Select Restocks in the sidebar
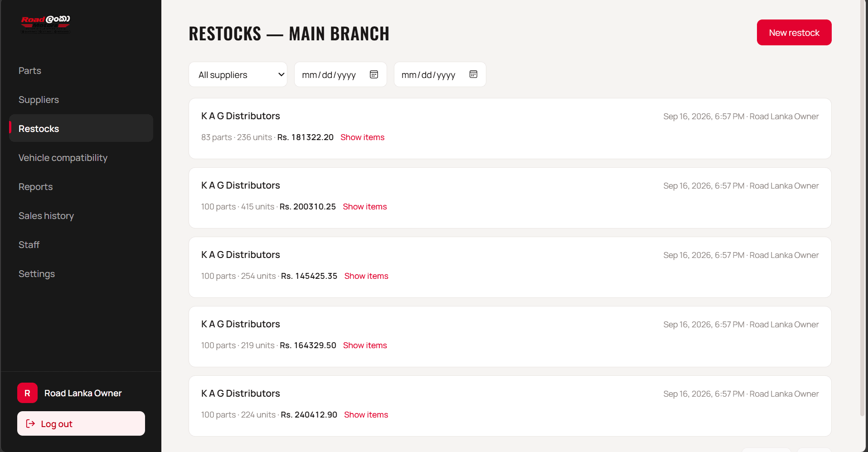 (81, 128)
